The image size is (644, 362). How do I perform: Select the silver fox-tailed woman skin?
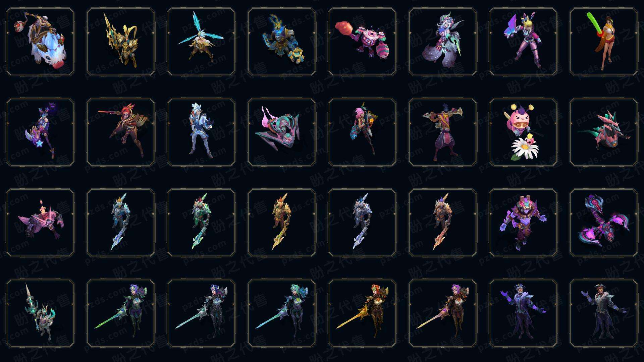coord(443,42)
